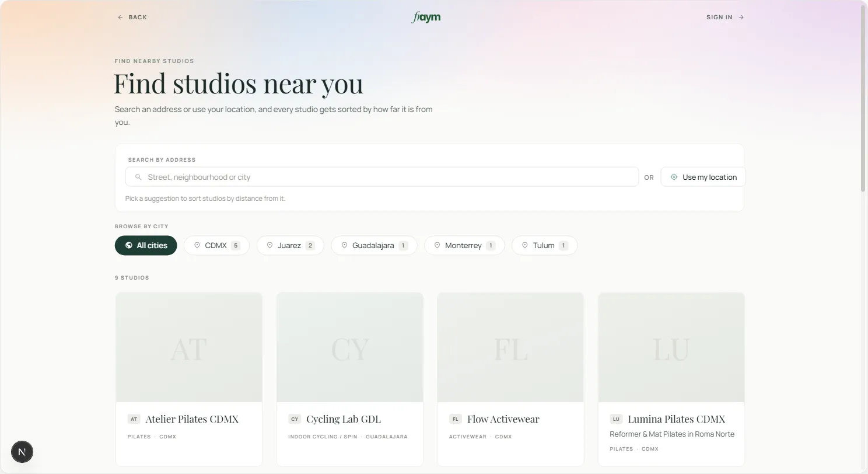Screen dimensions: 868x474
Task: Filter studios by CDMX
Action: 216,245
